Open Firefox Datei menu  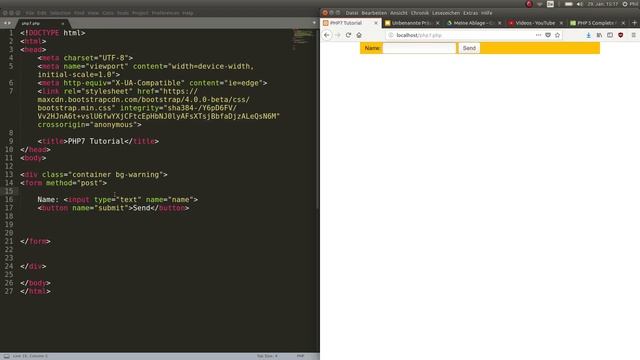point(352,13)
